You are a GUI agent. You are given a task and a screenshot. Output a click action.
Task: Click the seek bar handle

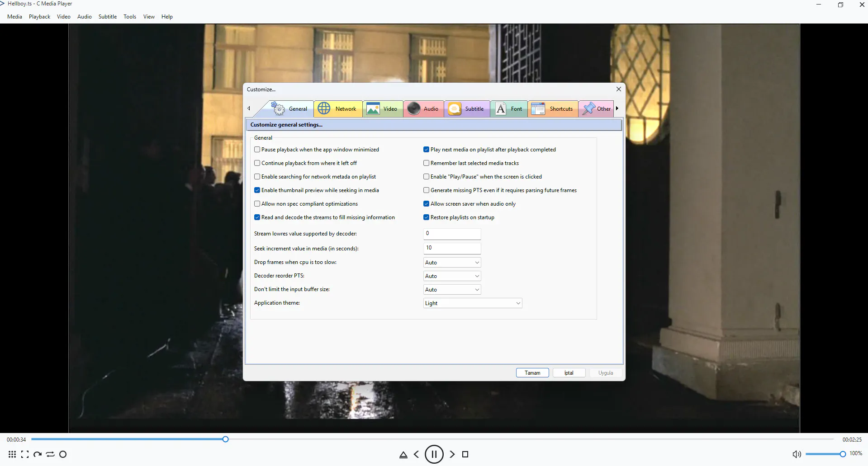point(225,439)
